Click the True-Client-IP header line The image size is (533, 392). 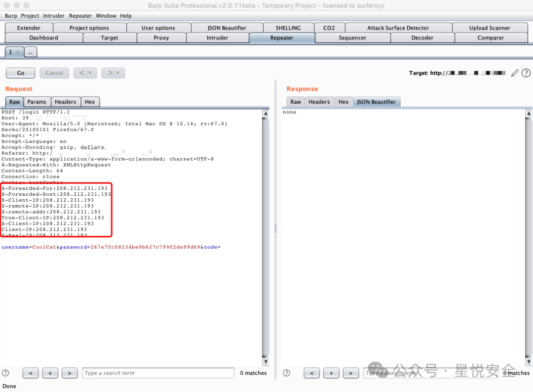[53, 218]
